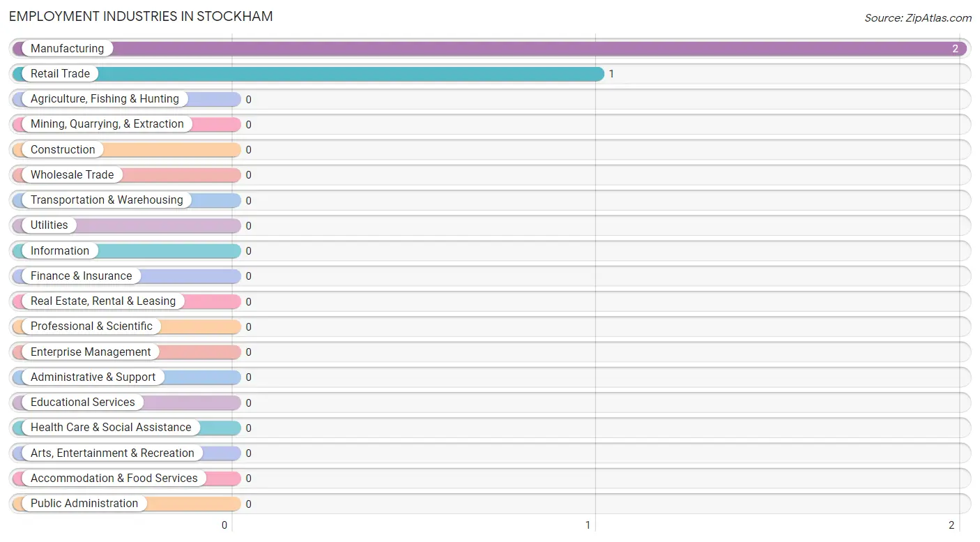980x542 pixels.
Task: Select the Professional & Scientific label
Action: point(91,326)
